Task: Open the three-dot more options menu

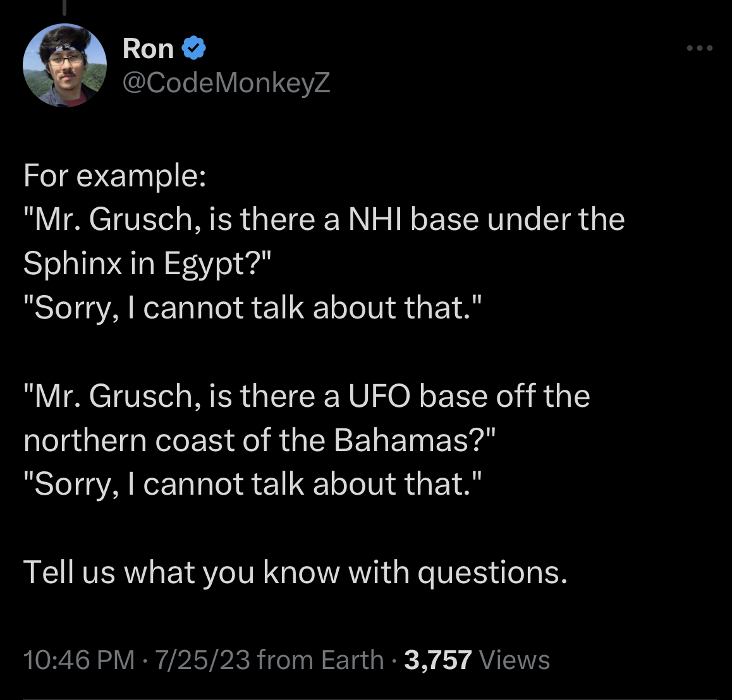Action: 700,49
